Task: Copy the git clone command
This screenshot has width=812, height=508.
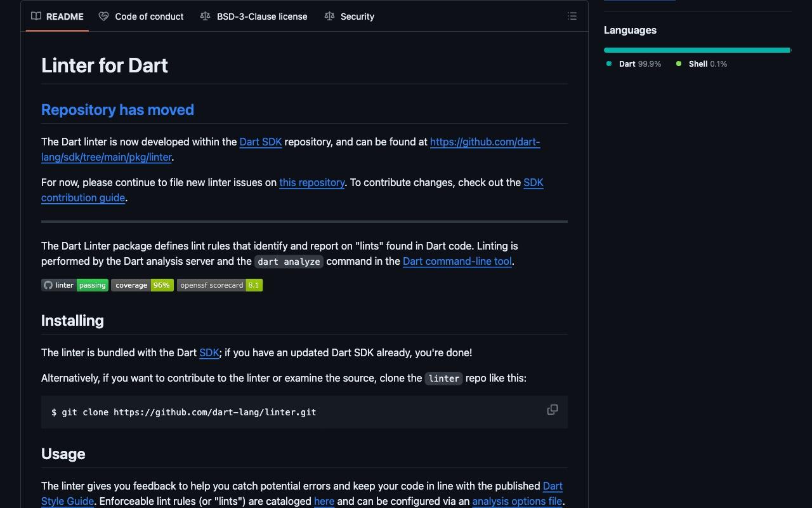Action: point(553,410)
